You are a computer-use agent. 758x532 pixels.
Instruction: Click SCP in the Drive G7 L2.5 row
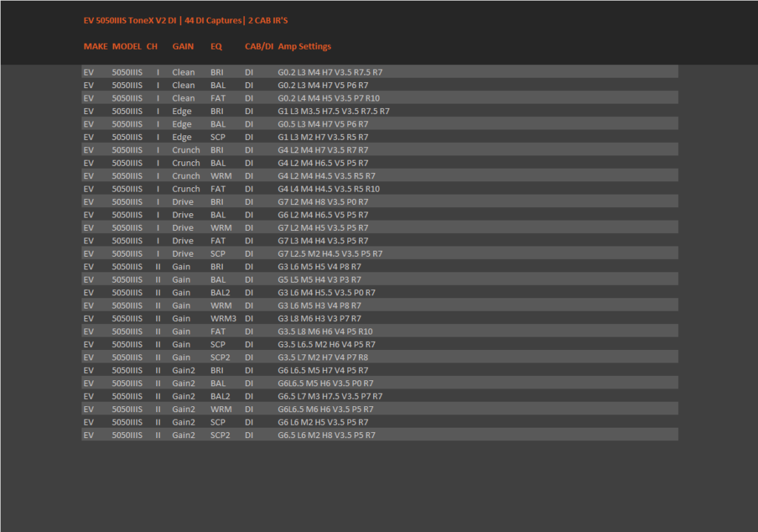pyautogui.click(x=218, y=254)
